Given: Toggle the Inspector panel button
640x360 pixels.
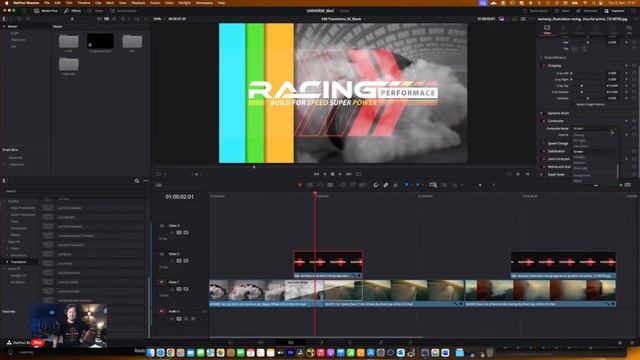Looking at the screenshot, I should tap(614, 11).
